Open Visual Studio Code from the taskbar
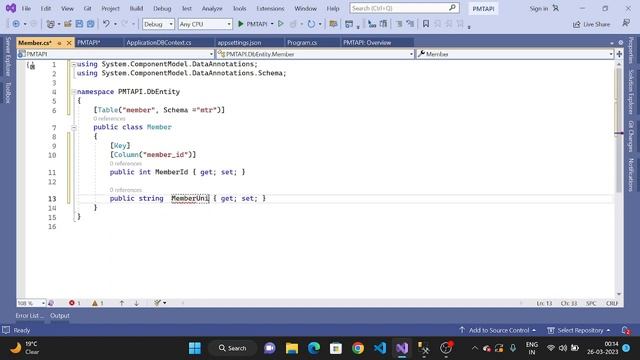This screenshot has width=640, height=360. pyautogui.click(x=380, y=348)
